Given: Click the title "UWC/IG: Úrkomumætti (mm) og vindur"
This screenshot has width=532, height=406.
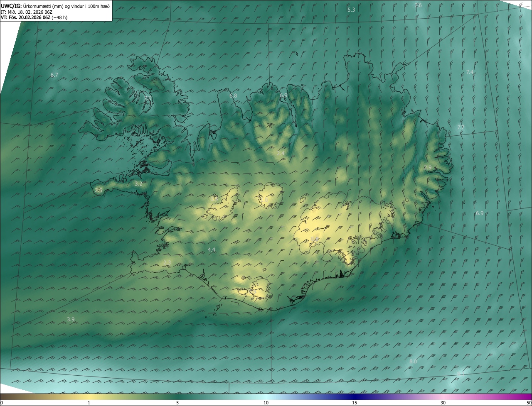Looking at the screenshot, I should tap(55, 5).
